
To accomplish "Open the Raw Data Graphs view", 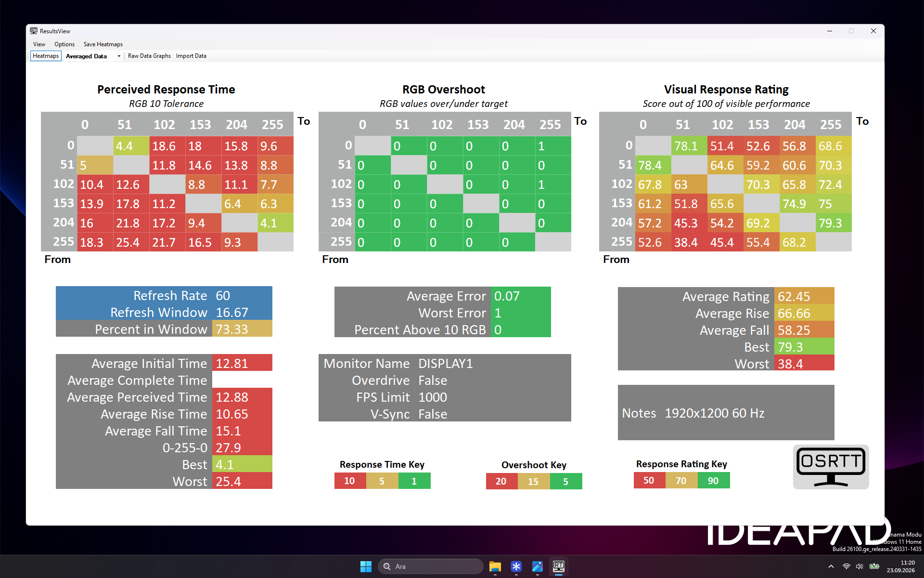I will coord(149,56).
